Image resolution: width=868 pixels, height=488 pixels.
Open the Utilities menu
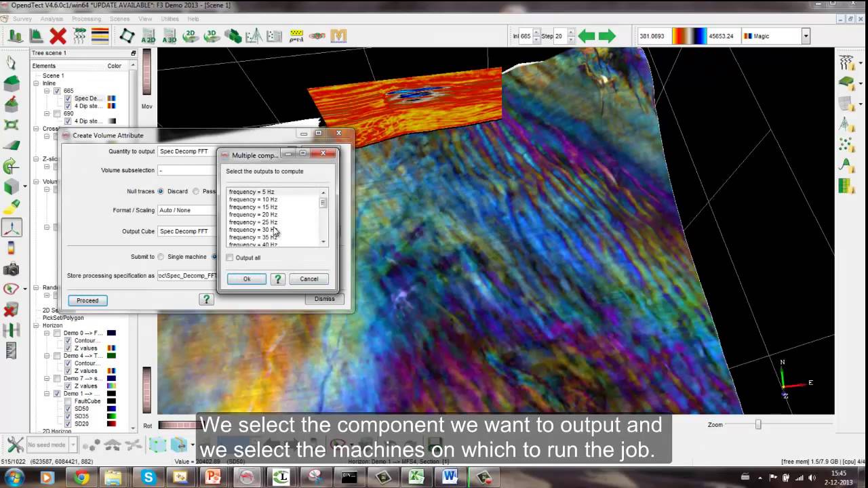pos(170,19)
